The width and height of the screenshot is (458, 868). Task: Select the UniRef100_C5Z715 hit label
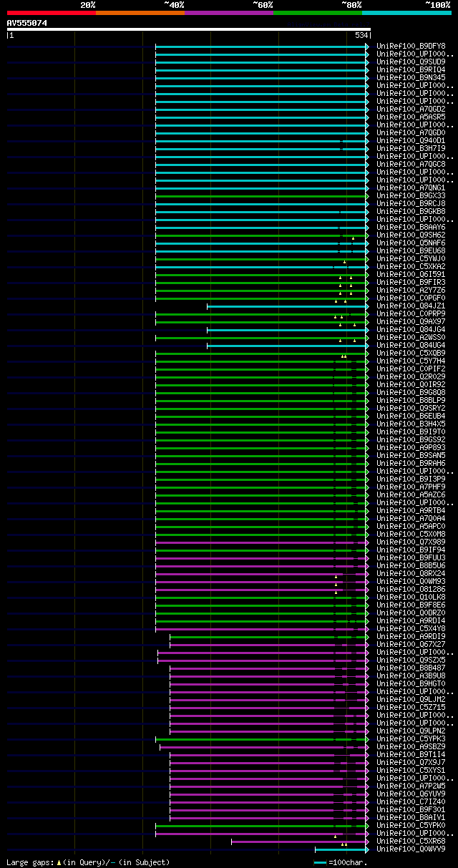coord(411,707)
